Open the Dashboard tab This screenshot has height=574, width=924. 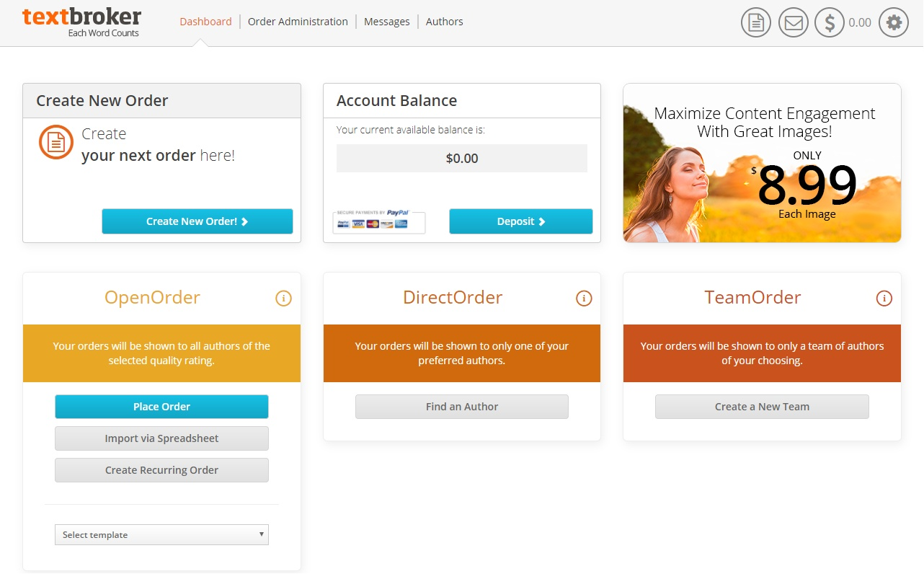click(x=206, y=22)
